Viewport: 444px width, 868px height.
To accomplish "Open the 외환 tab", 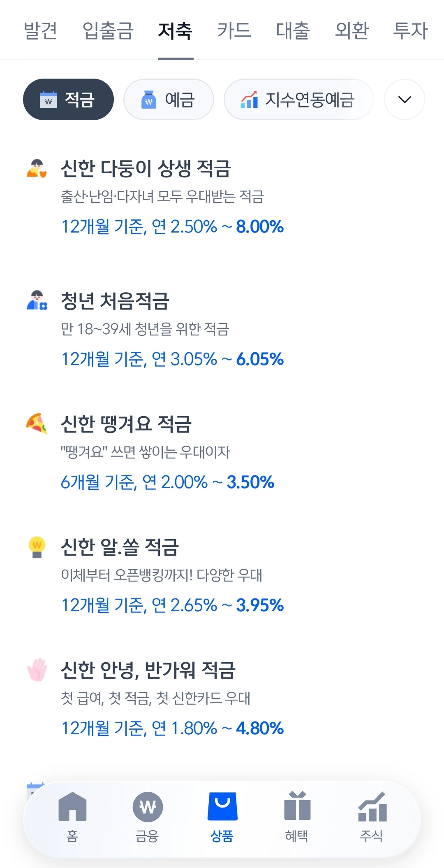I will point(351,31).
